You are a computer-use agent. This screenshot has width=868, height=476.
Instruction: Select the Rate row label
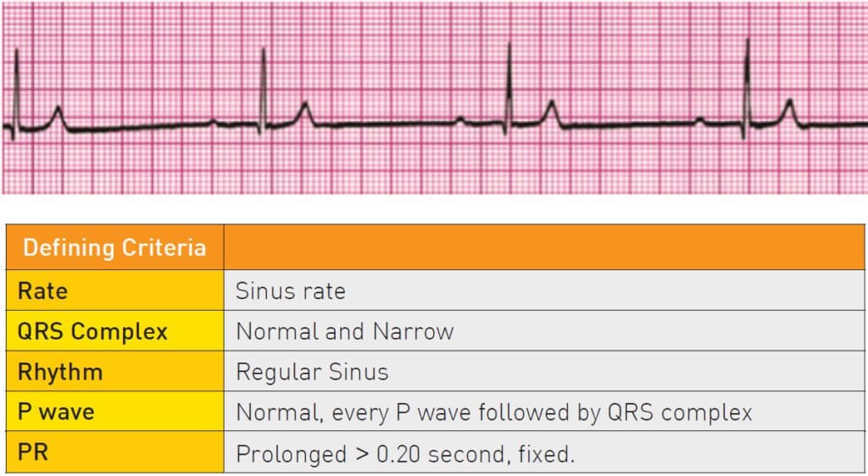point(114,291)
